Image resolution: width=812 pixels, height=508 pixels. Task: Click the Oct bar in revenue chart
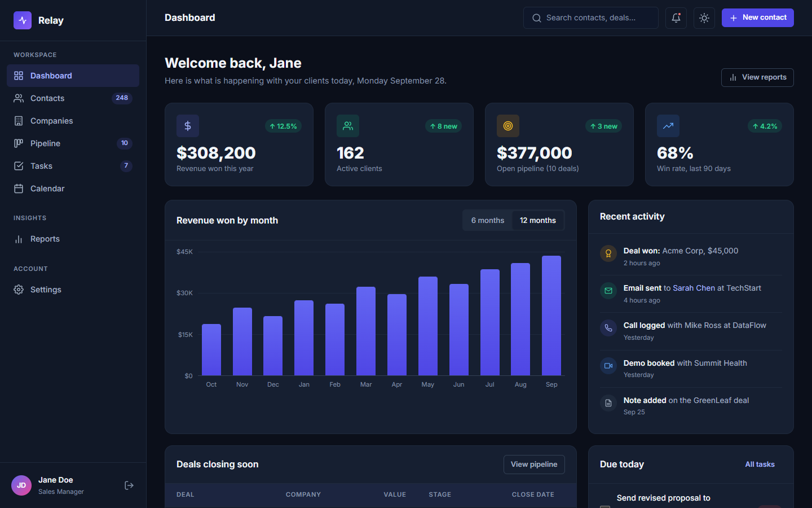(x=211, y=350)
